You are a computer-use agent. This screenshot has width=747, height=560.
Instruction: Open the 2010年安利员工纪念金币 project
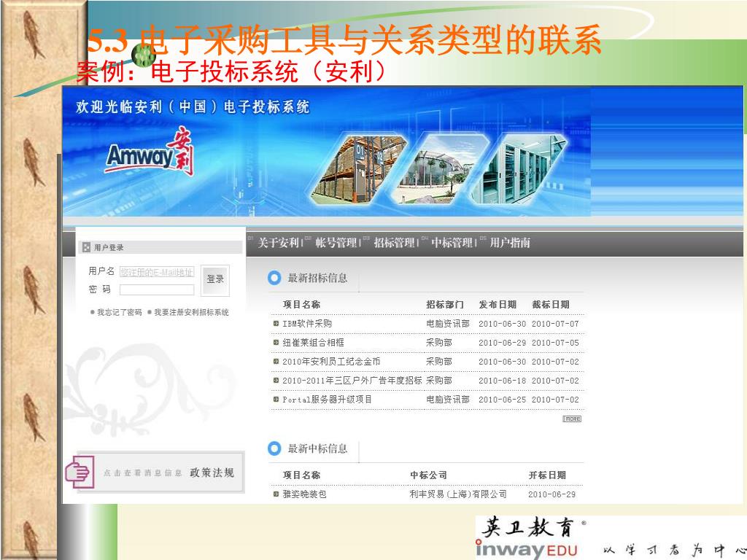click(x=331, y=362)
